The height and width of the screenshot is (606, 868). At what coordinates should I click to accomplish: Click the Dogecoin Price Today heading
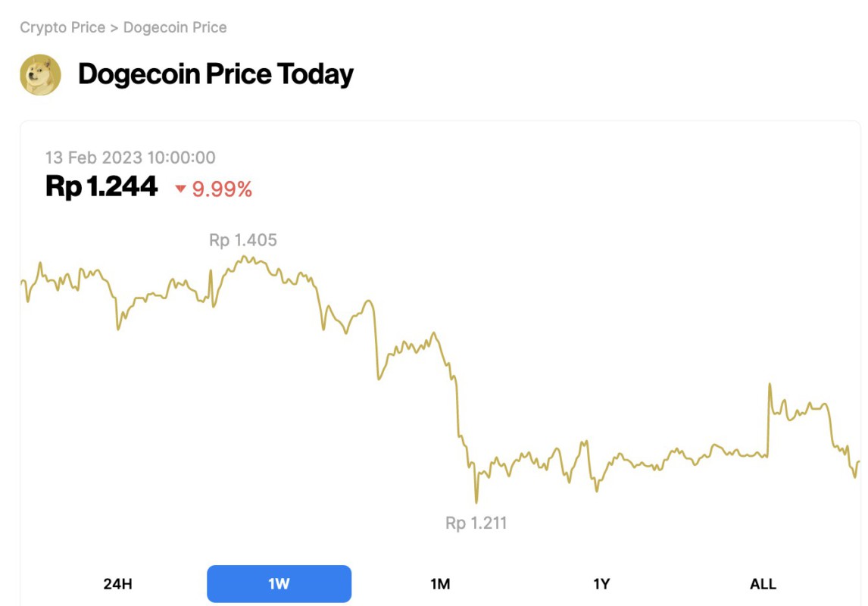coord(216,74)
